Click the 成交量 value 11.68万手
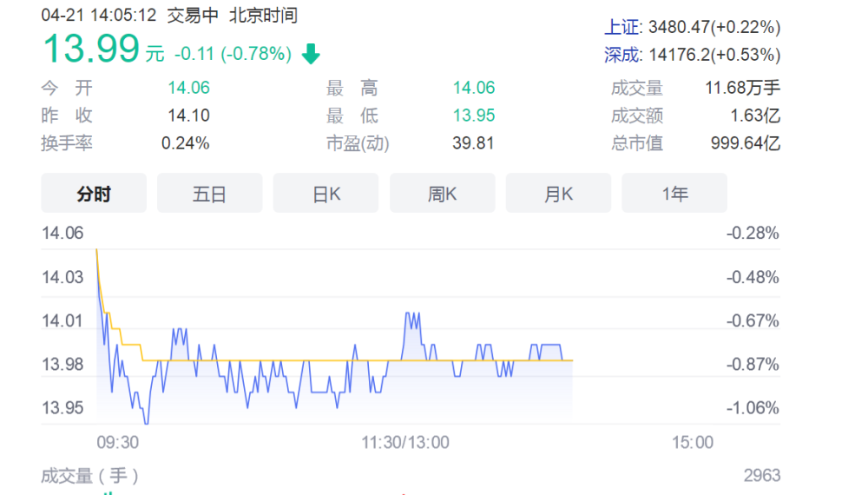868x495 pixels. pos(742,88)
